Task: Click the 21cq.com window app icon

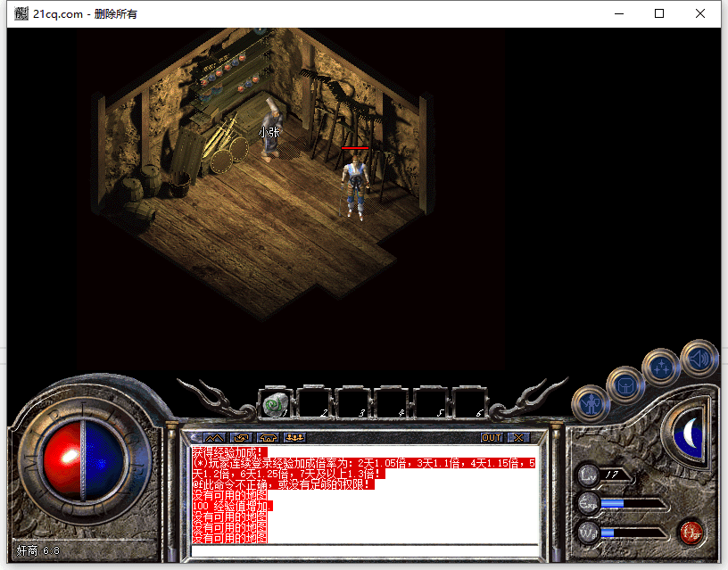Action: 21,13
